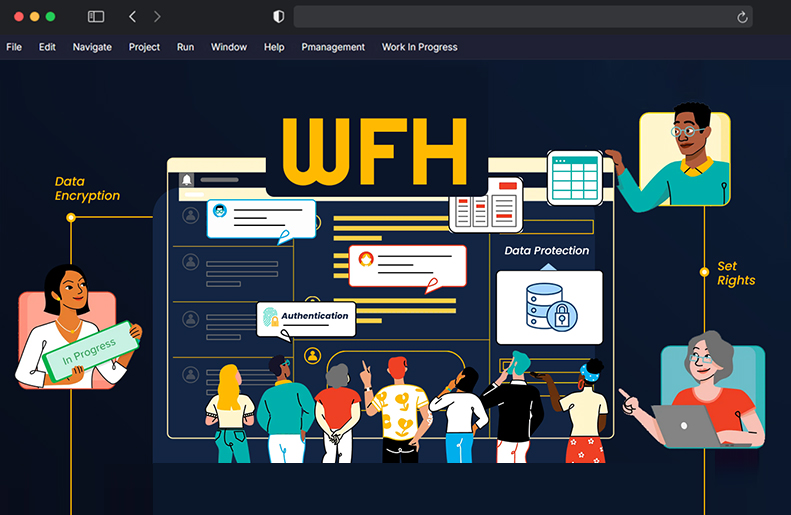Click the Data Encryption timeline dot
This screenshot has height=515, width=791.
[x=71, y=217]
